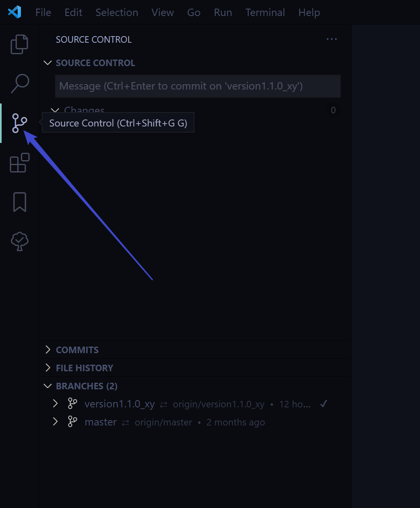Select the Search icon
The height and width of the screenshot is (508, 420).
[19, 83]
